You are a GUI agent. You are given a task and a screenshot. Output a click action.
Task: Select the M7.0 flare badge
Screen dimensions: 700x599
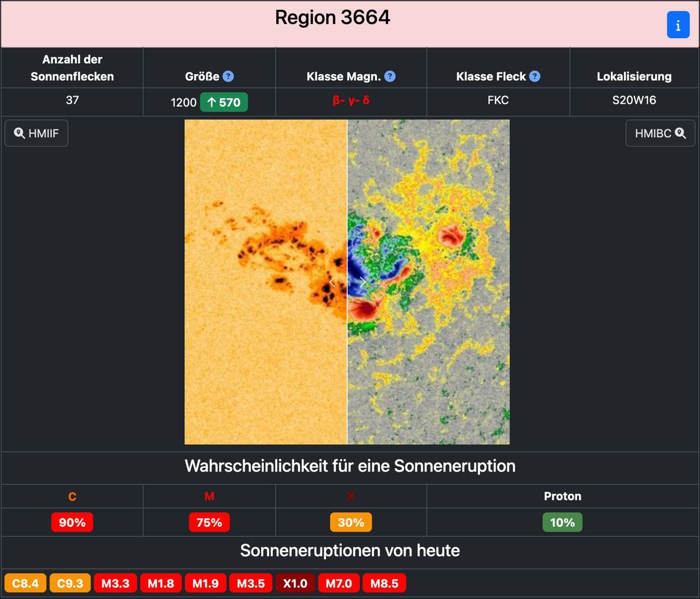(339, 583)
